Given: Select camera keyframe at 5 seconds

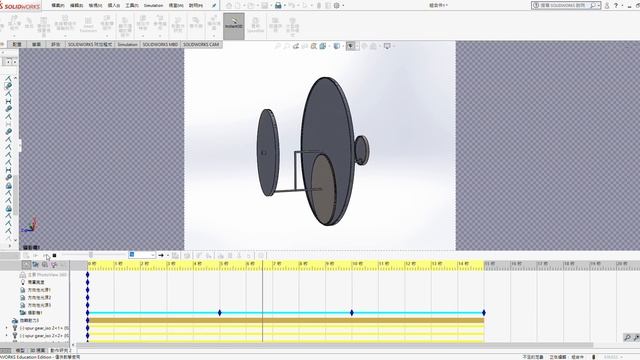Looking at the screenshot, I should coord(220,313).
